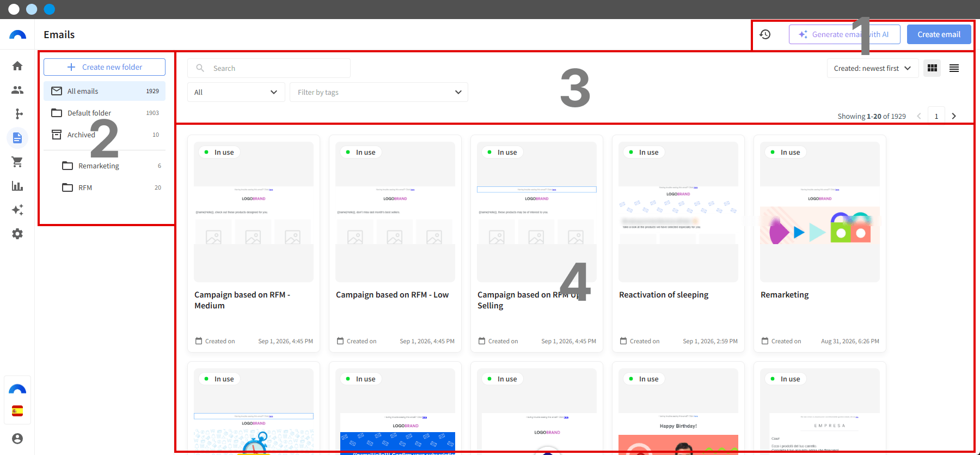Image resolution: width=980 pixels, height=455 pixels.
Task: Go to the previous page of emails
Action: point(919,116)
